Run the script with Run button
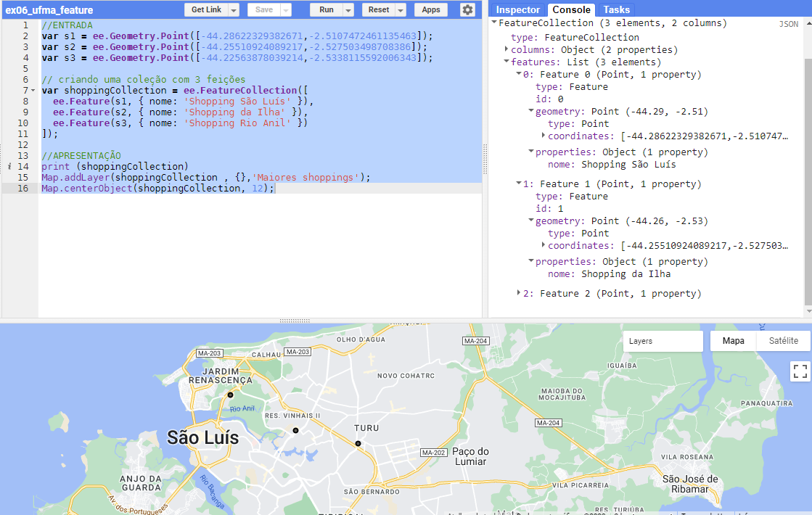The height and width of the screenshot is (515, 812). 327,10
